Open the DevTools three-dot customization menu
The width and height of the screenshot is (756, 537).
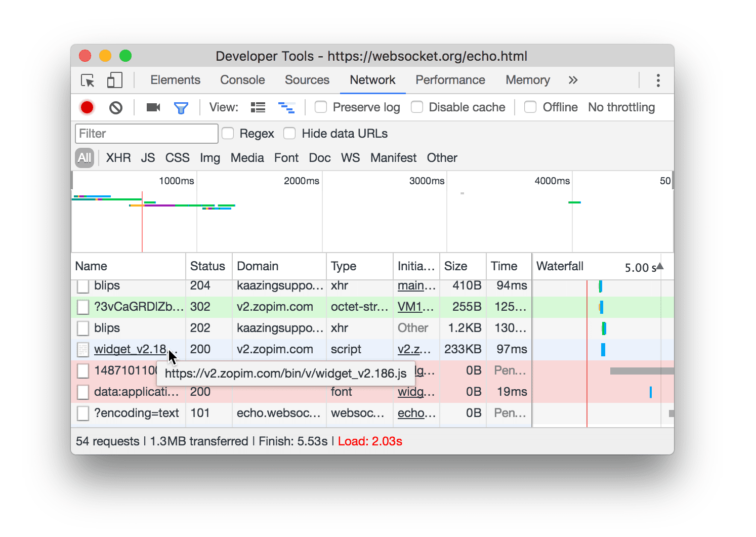658,80
